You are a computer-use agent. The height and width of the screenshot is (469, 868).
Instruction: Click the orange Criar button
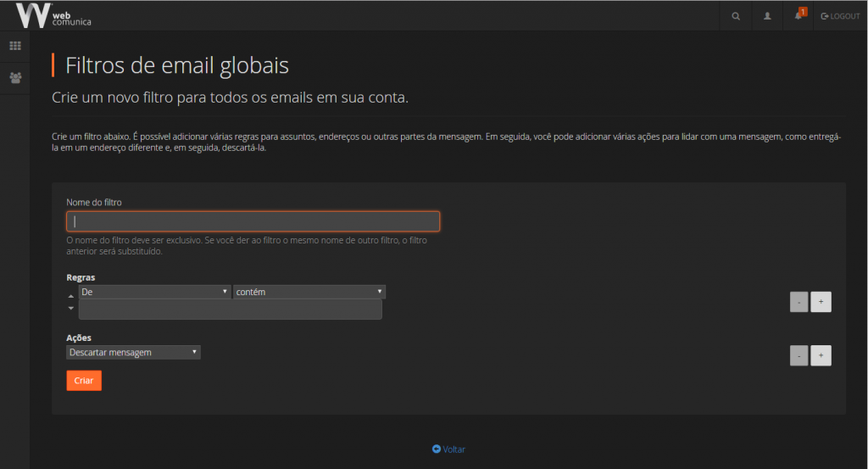click(84, 381)
